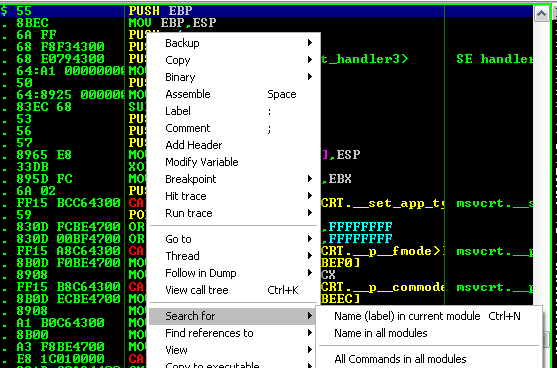Viewport: 557px width, 368px height.
Task: Select the PUSH EBP instruction row
Action: [266, 11]
